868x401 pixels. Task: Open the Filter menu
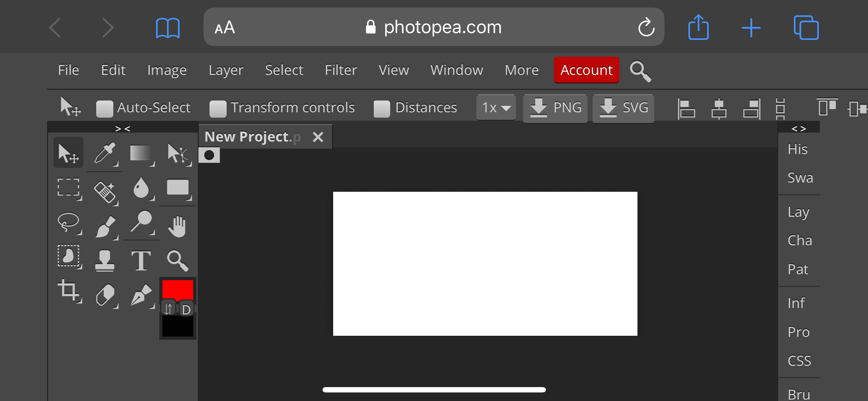point(341,70)
